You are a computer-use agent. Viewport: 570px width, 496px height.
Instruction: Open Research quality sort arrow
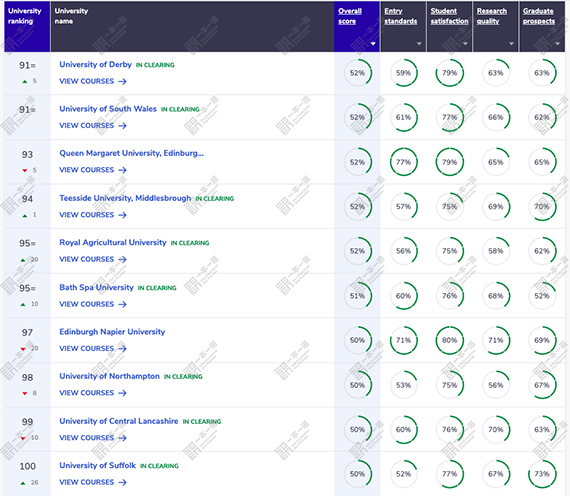(x=511, y=44)
